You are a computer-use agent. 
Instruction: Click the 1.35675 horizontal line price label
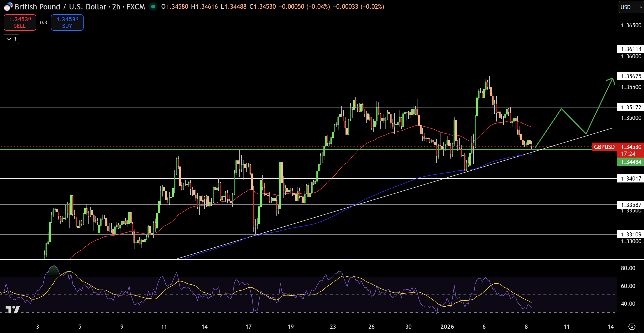630,76
